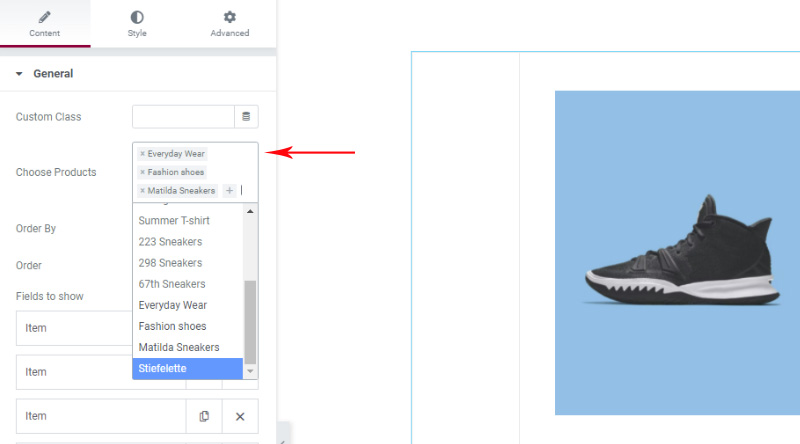Open the Advanced tab
The width and height of the screenshot is (800, 444).
(230, 23)
